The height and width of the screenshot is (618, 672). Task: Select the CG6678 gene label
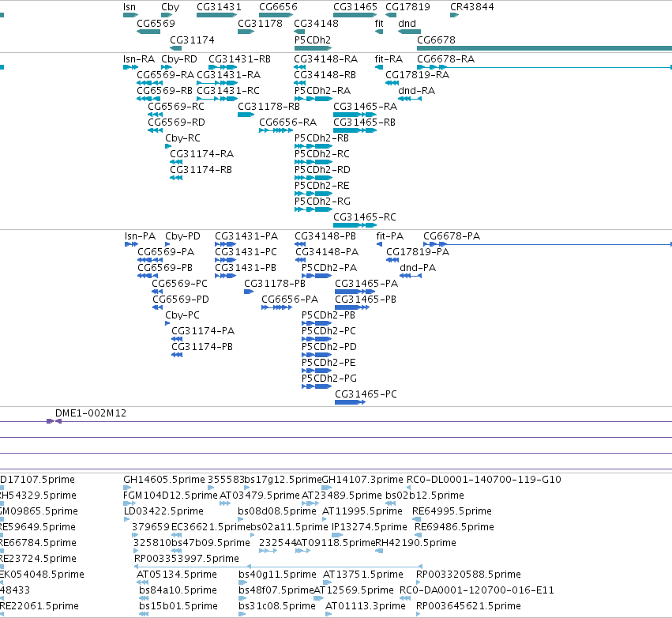click(436, 40)
